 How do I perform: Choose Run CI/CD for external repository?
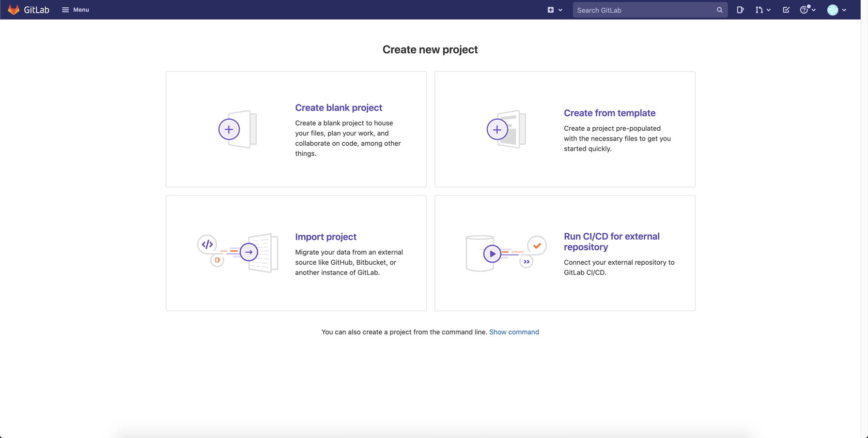[612, 242]
